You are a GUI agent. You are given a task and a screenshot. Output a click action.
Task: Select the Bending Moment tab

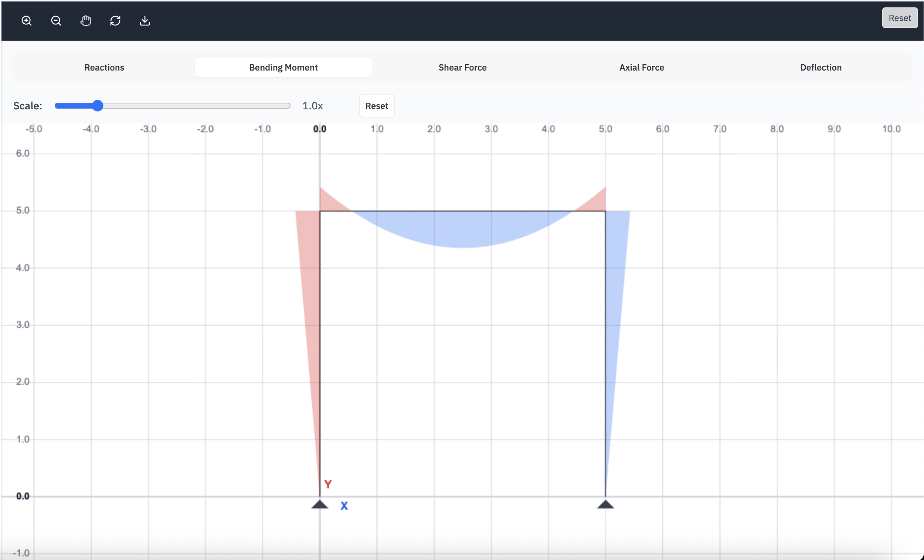283,68
